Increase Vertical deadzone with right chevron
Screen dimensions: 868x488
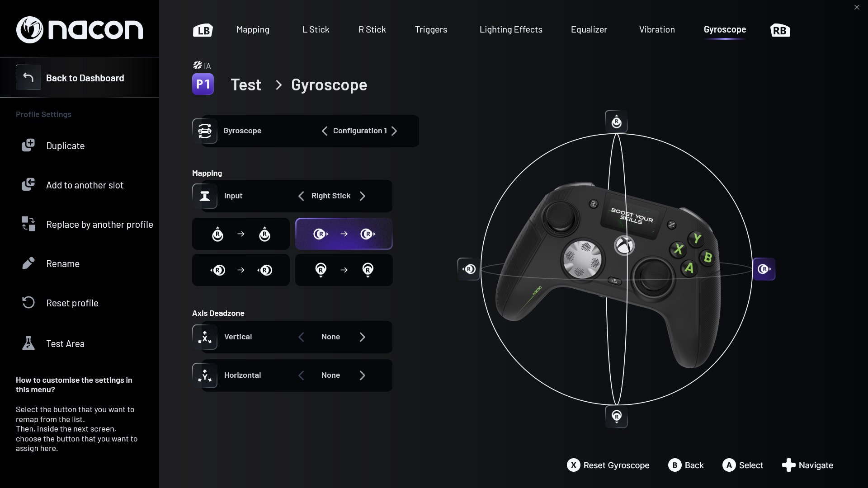(x=362, y=337)
